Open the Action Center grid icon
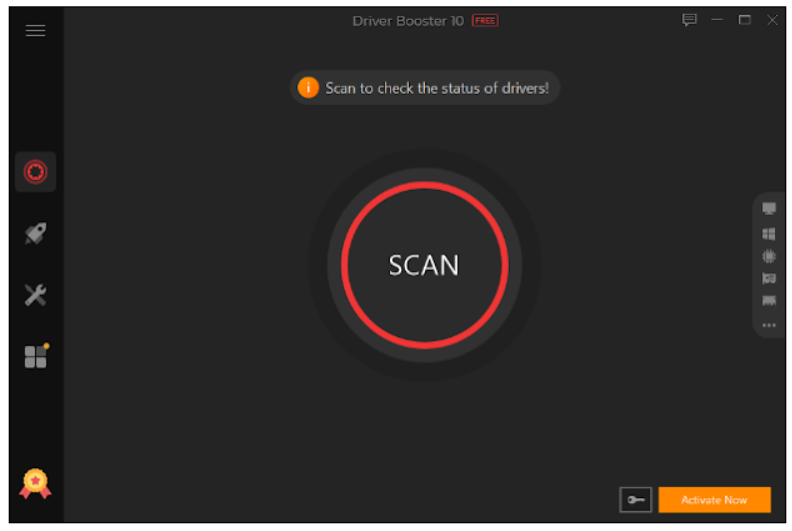Viewport: 792px width, 531px height. (x=36, y=356)
